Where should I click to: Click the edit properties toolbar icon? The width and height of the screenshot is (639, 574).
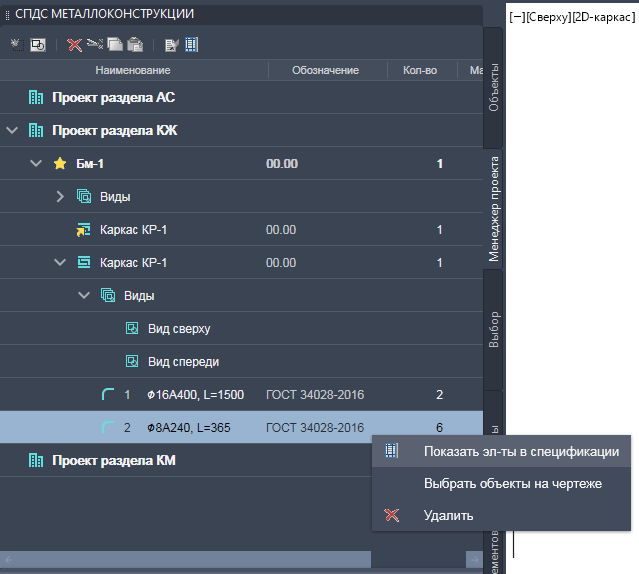tap(171, 45)
